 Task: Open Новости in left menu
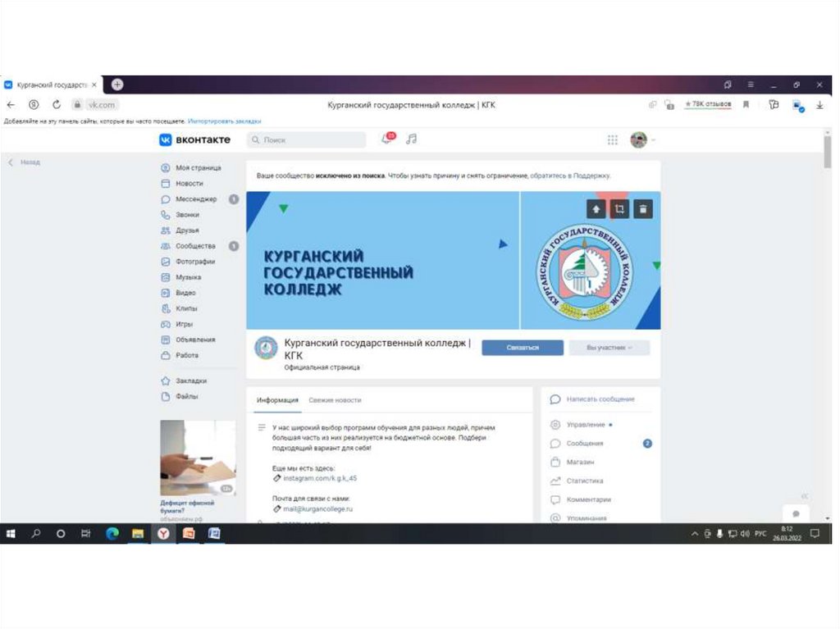[x=182, y=183]
